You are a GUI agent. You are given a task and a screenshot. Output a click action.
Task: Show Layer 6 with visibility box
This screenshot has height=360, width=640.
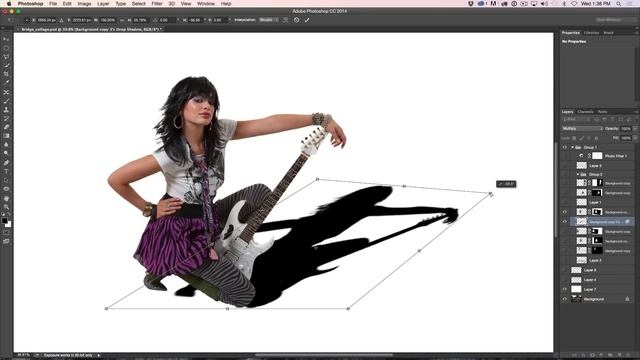point(565,270)
